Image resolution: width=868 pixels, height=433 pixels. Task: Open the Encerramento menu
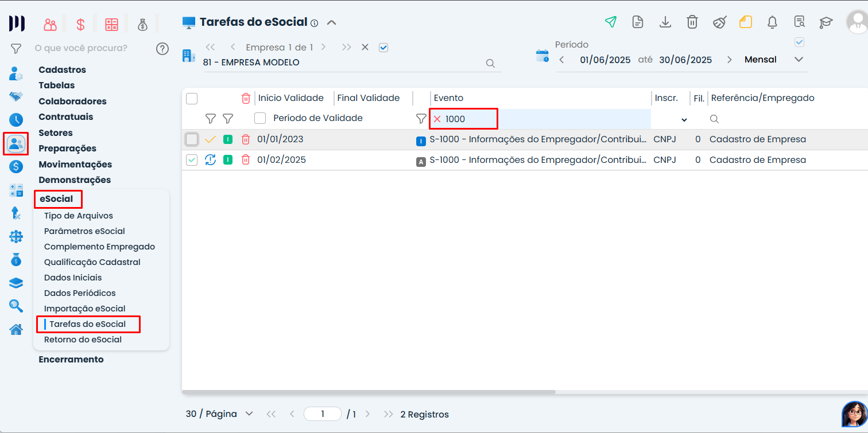coord(71,360)
